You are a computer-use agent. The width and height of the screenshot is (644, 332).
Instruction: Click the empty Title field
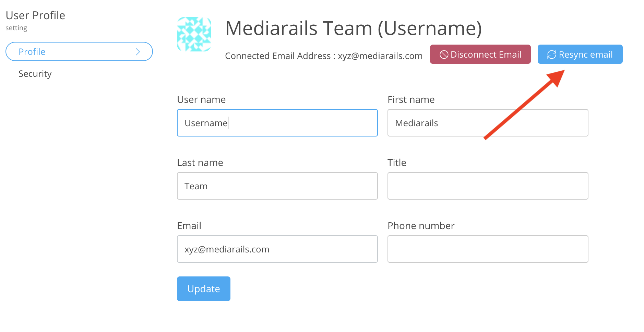(x=487, y=186)
